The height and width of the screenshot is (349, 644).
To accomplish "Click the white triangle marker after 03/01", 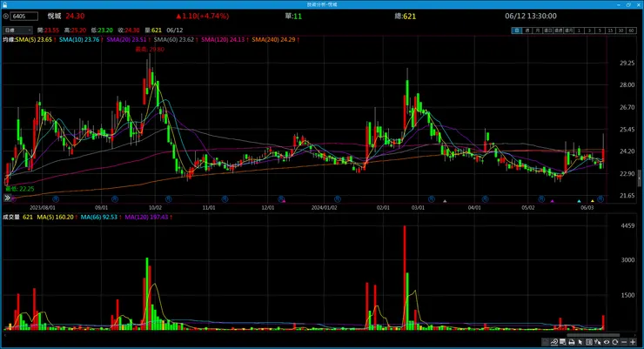I will coord(445,201).
